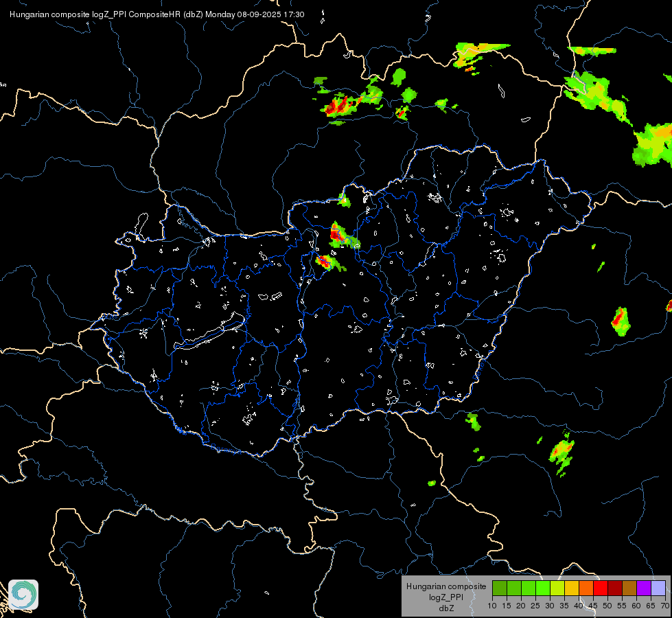Click the 'Hungarian composite' words in the title
The height and width of the screenshot is (618, 672).
(49, 14)
